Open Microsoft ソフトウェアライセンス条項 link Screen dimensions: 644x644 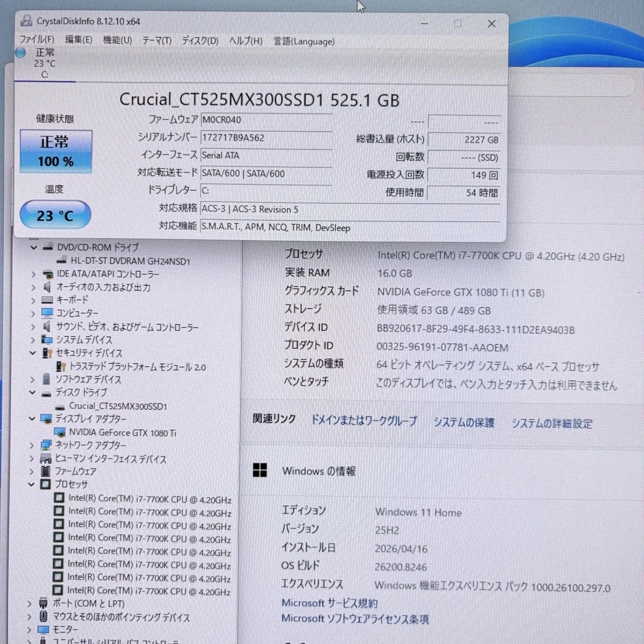coord(355,619)
